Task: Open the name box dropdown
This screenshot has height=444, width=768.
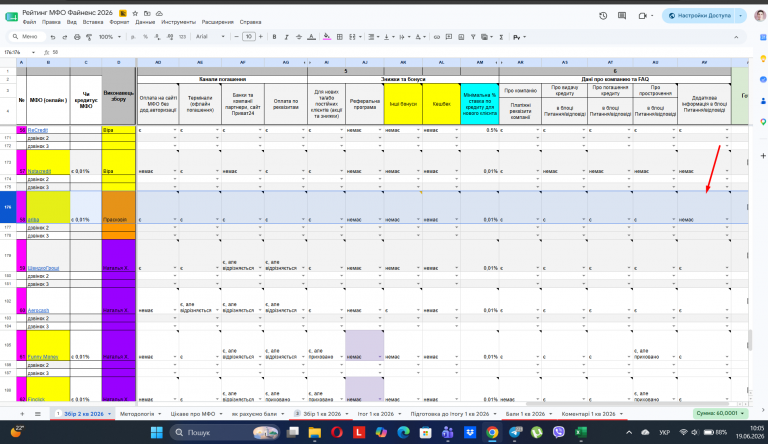Action: click(x=33, y=52)
